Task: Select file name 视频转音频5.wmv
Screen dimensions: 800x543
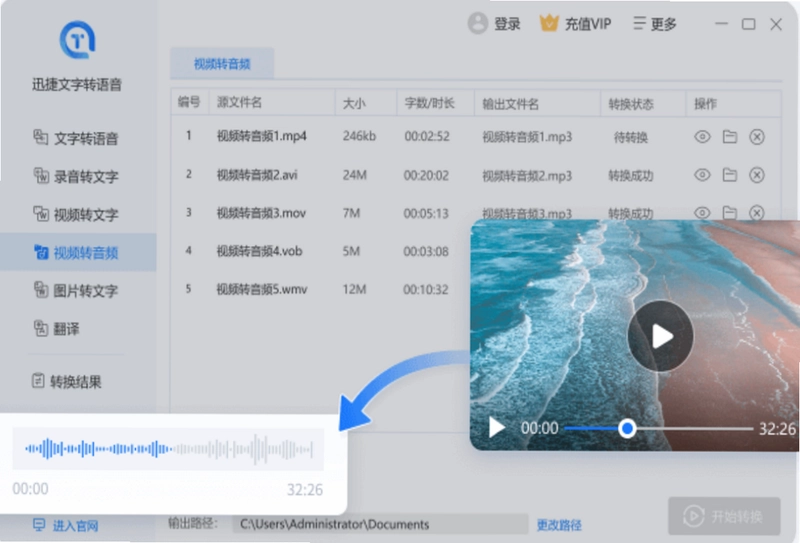Action: [x=262, y=289]
